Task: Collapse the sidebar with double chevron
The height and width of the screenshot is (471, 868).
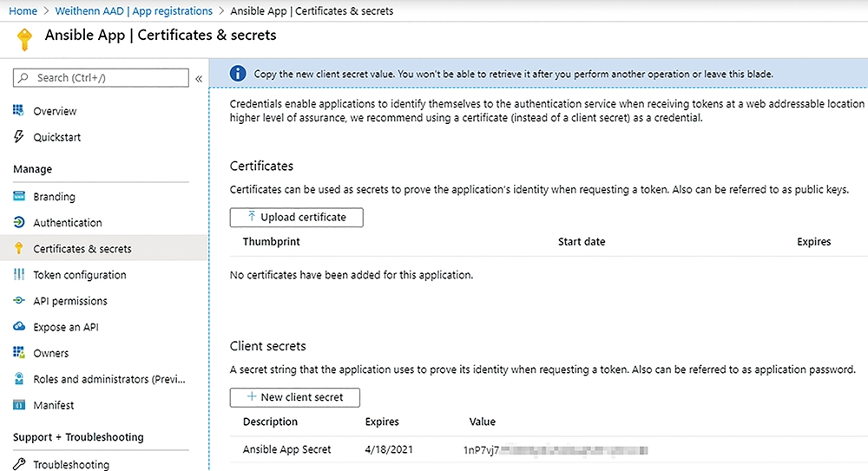Action: [x=199, y=79]
